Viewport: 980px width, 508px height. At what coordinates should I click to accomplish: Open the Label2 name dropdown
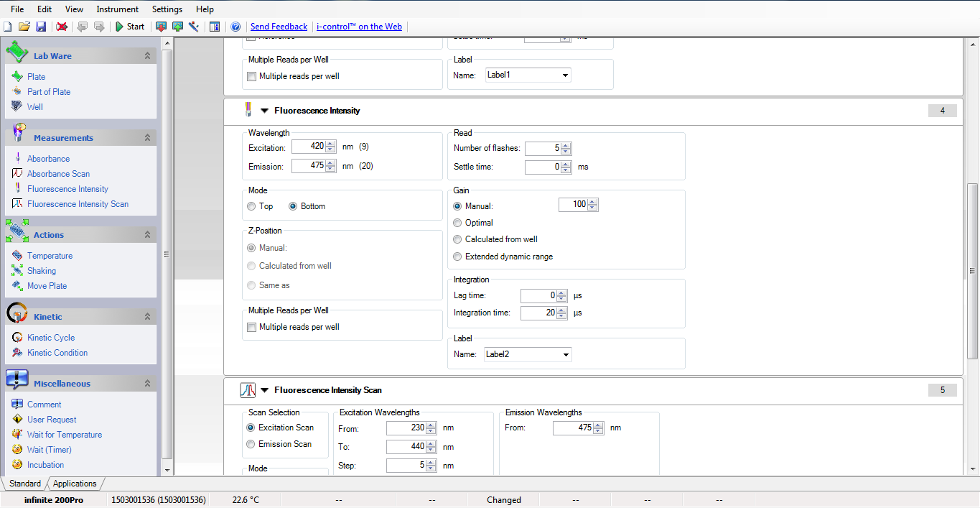pos(566,354)
